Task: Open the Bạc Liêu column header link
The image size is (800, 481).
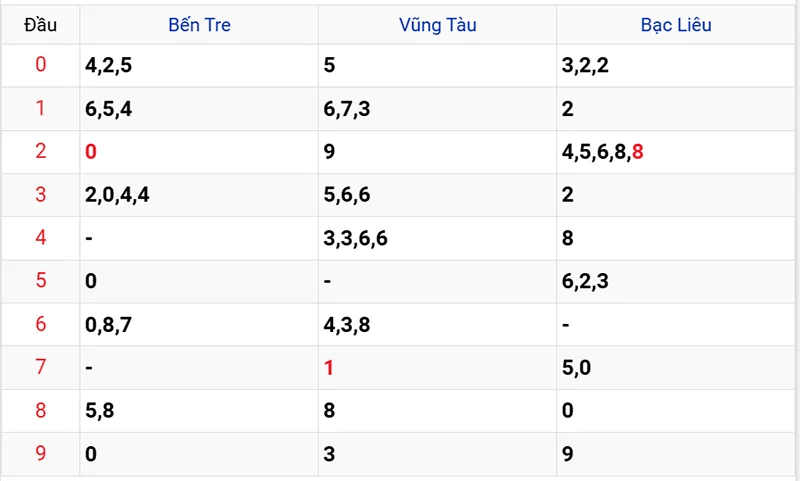Action: pyautogui.click(x=676, y=25)
